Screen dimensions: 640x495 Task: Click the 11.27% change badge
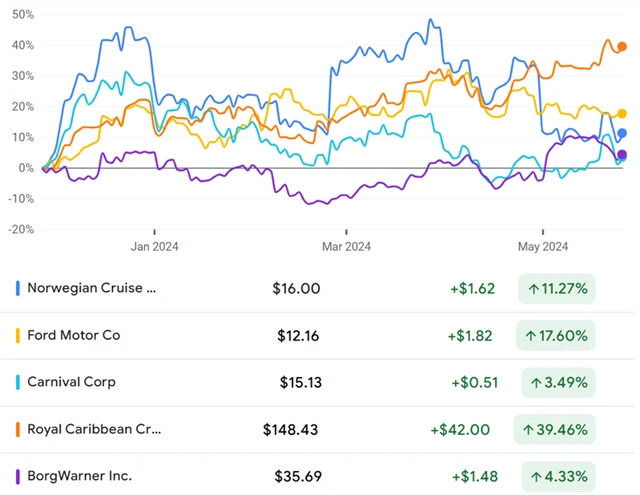click(556, 289)
